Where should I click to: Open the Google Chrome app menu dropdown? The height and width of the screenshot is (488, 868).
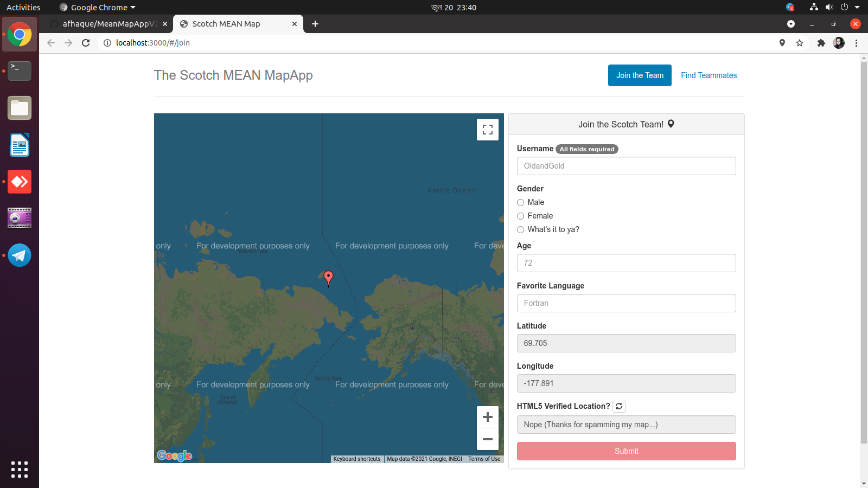click(98, 8)
